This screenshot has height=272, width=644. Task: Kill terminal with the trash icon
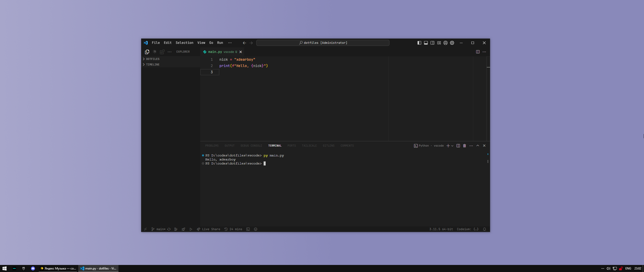click(x=465, y=146)
